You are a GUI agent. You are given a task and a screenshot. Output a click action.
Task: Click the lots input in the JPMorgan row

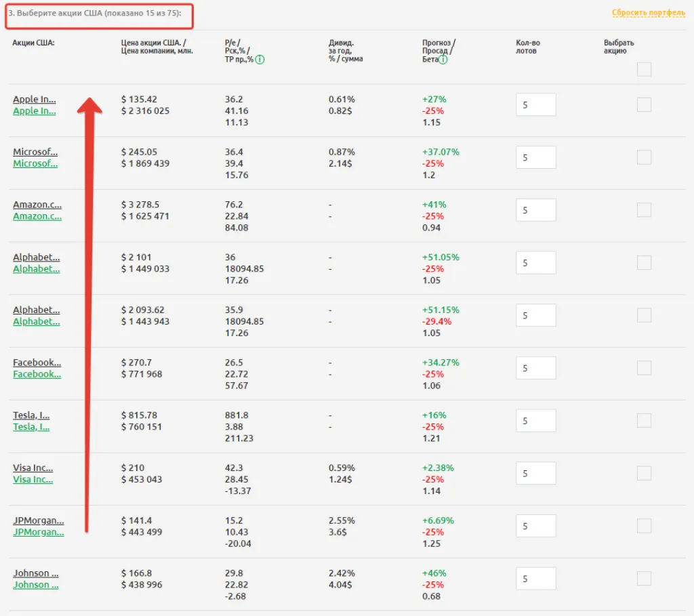(535, 526)
